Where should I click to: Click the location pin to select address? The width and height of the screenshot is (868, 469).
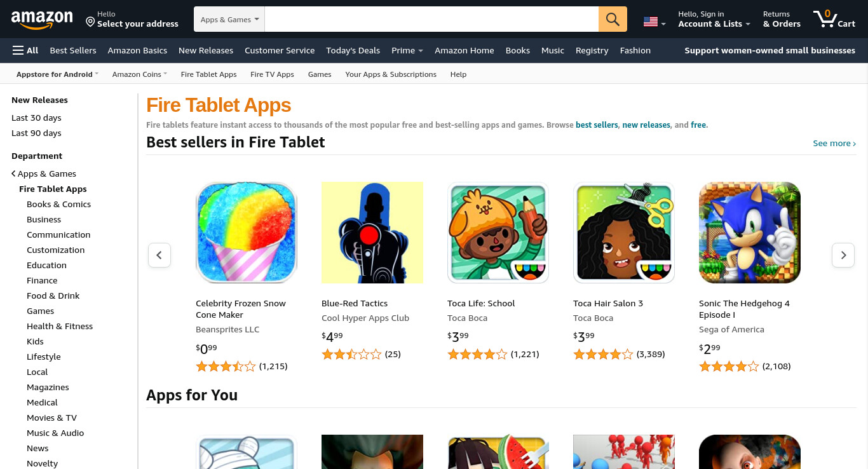90,22
